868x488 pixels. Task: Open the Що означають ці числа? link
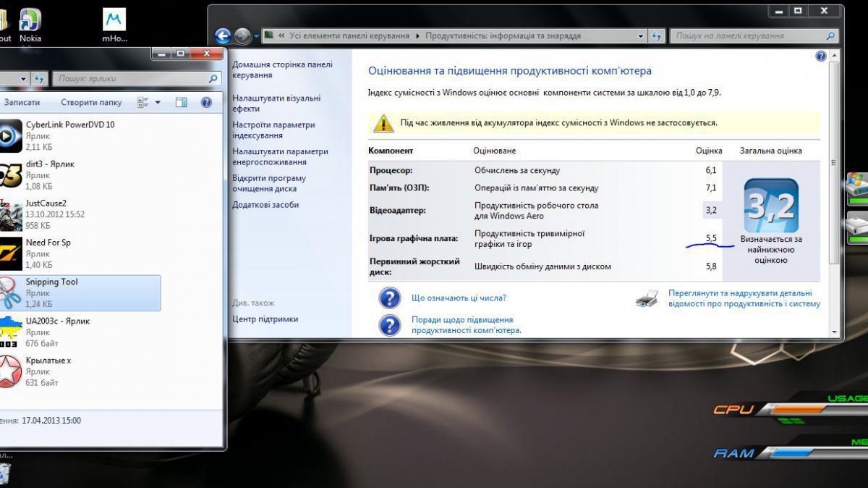coord(459,298)
